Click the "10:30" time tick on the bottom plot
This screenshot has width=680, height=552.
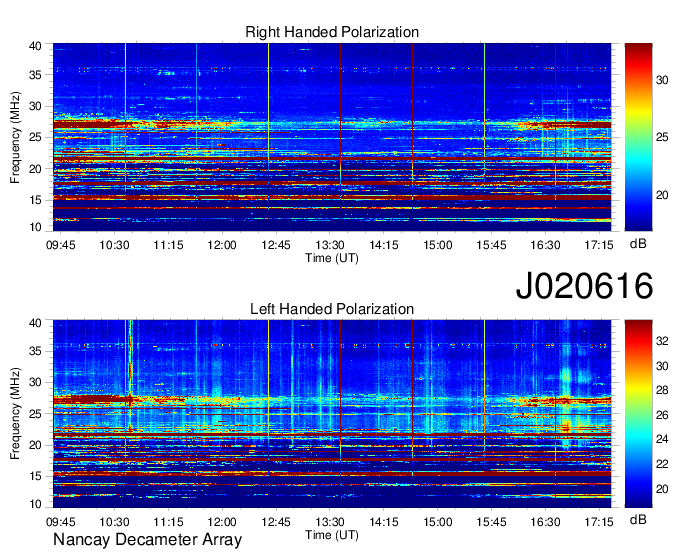pyautogui.click(x=114, y=522)
